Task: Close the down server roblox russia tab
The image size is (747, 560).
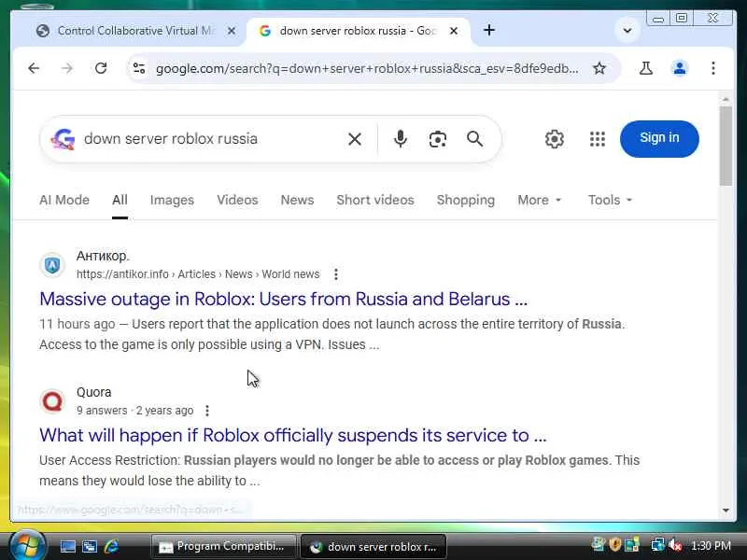Action: (454, 31)
